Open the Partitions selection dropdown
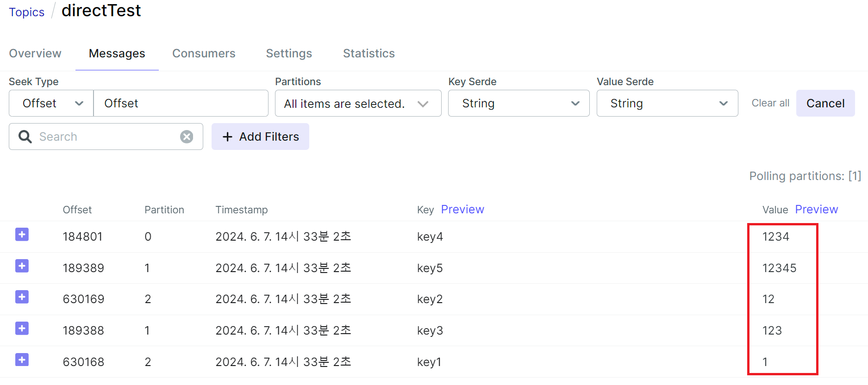 [x=358, y=103]
